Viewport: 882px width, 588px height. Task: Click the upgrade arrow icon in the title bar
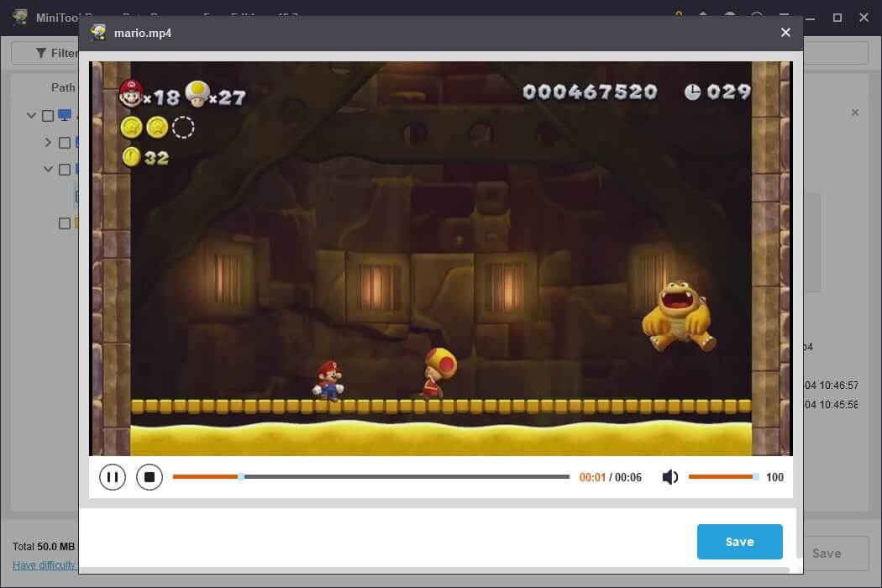703,17
